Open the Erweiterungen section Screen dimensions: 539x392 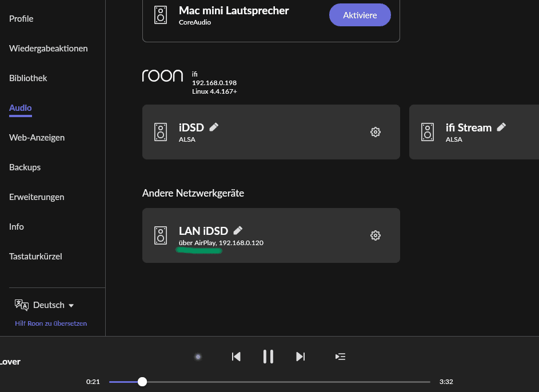(37, 197)
